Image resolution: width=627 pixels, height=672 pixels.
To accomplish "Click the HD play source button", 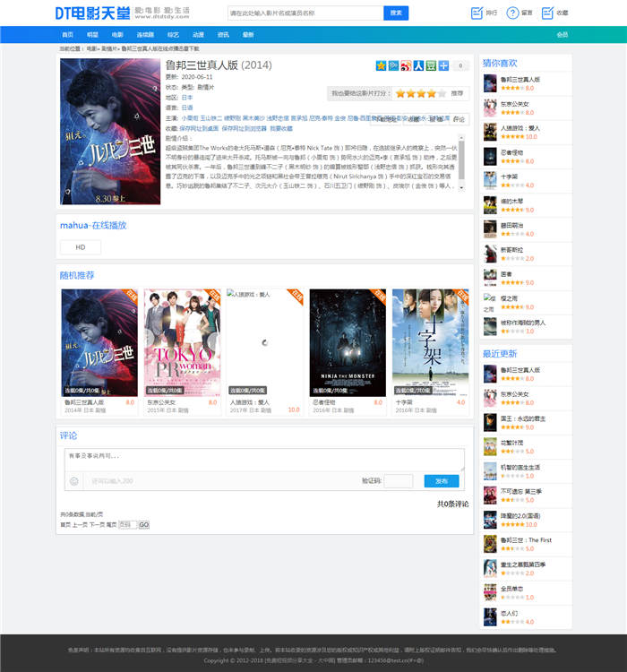I will [x=80, y=247].
